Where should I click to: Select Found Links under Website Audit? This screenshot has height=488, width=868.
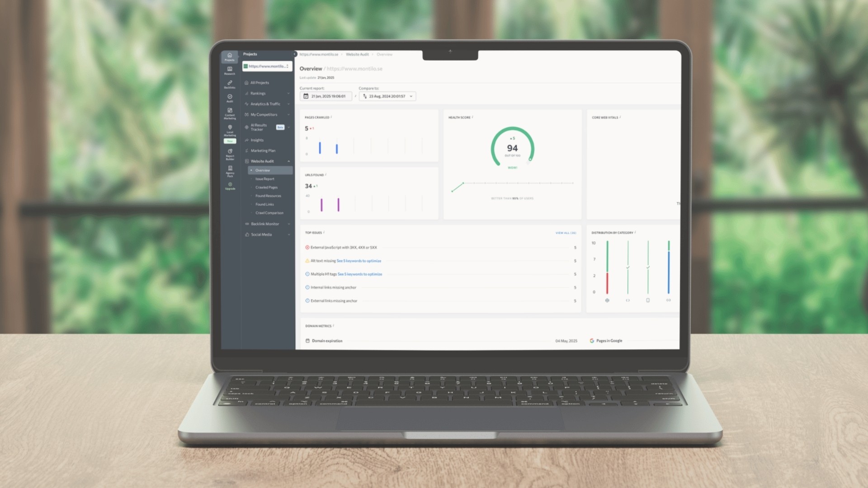click(264, 205)
